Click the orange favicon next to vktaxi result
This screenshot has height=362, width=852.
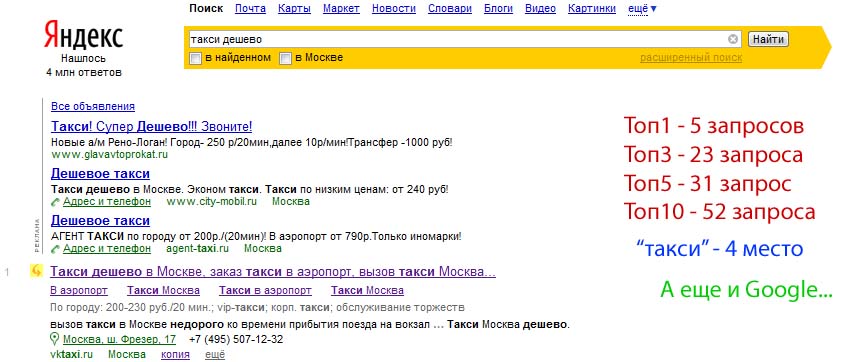point(36,271)
